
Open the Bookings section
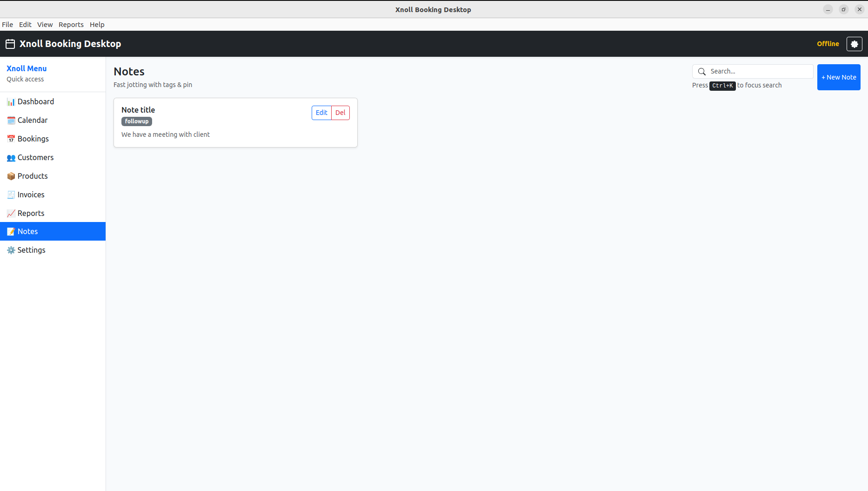(33, 139)
